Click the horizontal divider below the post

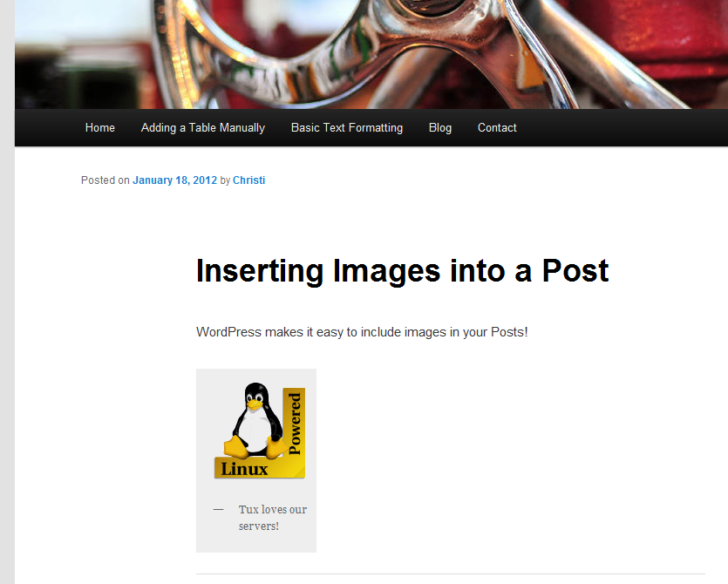coord(450,574)
